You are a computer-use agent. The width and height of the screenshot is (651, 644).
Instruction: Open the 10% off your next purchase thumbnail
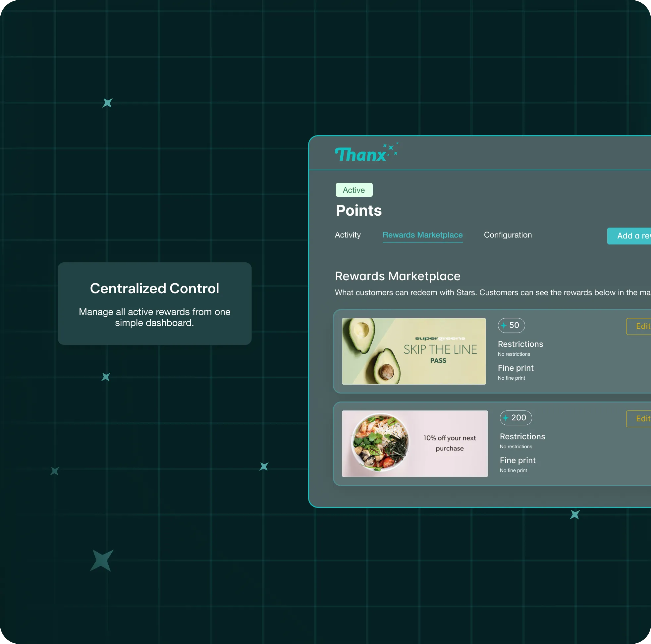414,444
